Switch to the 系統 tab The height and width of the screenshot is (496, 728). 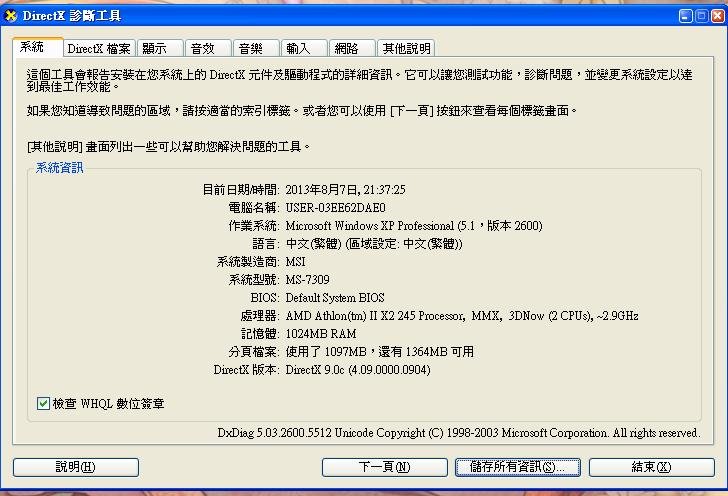(38, 47)
